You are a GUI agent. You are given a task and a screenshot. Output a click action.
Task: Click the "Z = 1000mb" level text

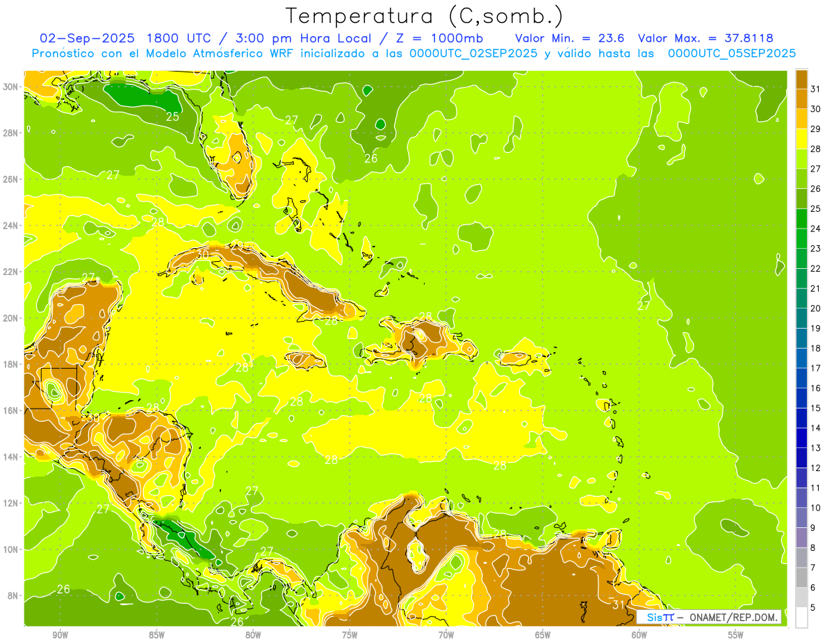[441, 38]
